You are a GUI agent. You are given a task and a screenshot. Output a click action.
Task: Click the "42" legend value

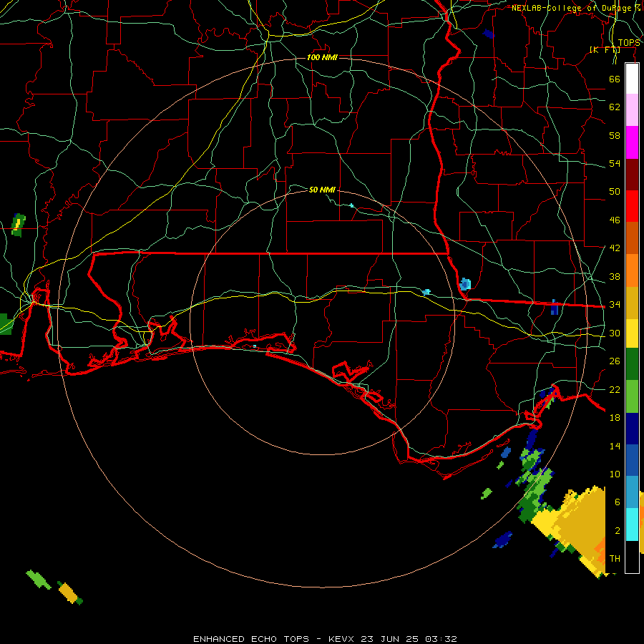click(x=615, y=248)
